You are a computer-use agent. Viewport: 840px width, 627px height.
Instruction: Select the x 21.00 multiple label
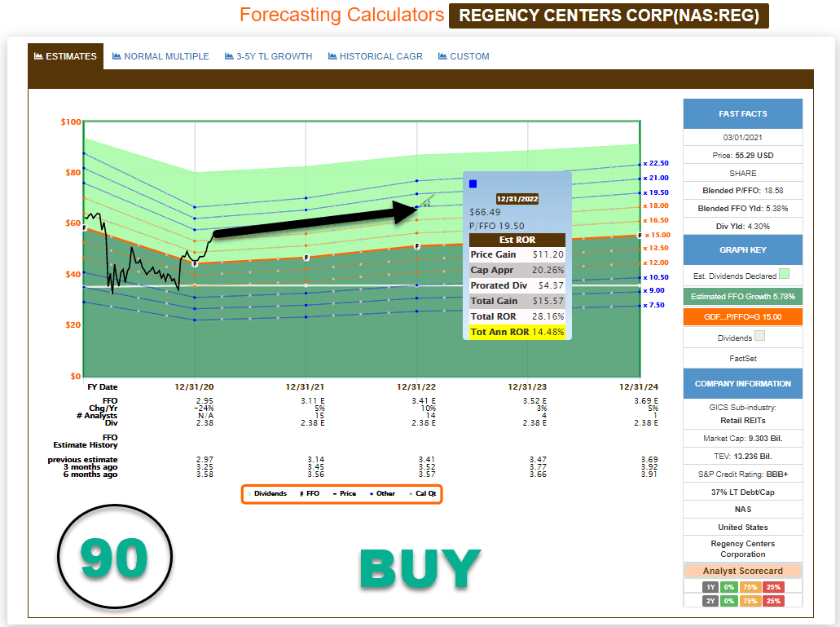click(656, 178)
